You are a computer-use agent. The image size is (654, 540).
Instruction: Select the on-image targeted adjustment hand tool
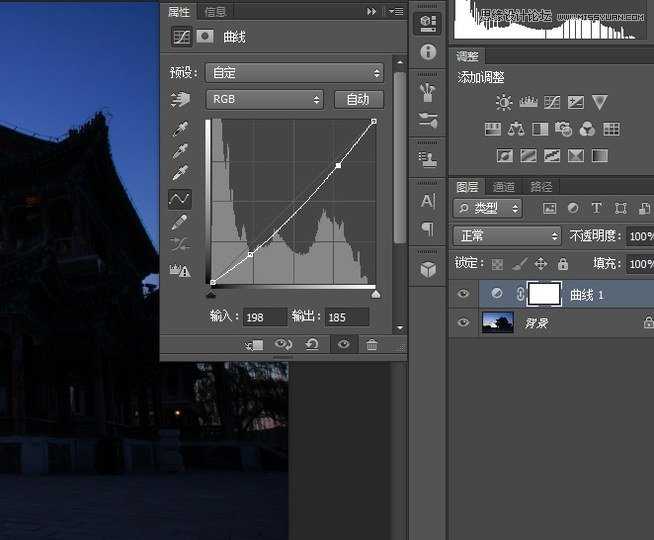pyautogui.click(x=180, y=100)
